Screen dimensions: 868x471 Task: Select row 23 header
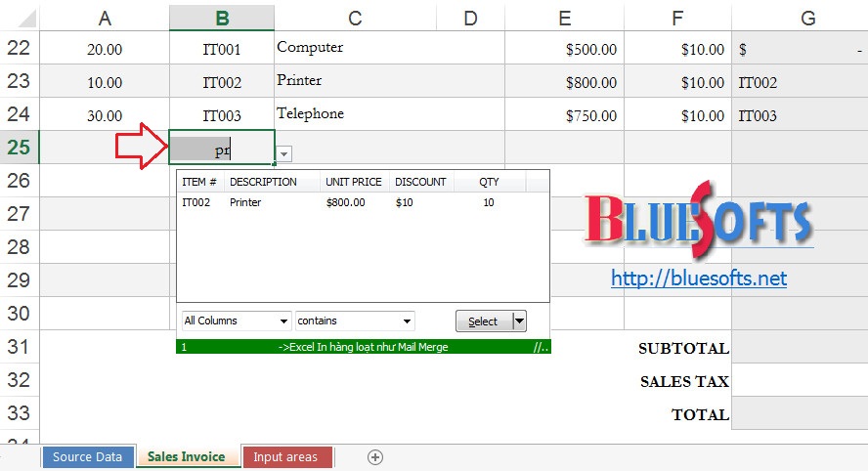(19, 81)
